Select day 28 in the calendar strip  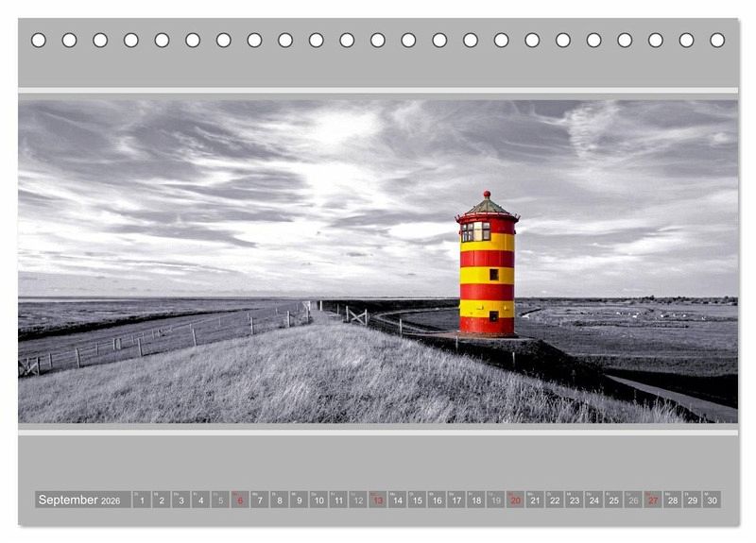(x=673, y=500)
